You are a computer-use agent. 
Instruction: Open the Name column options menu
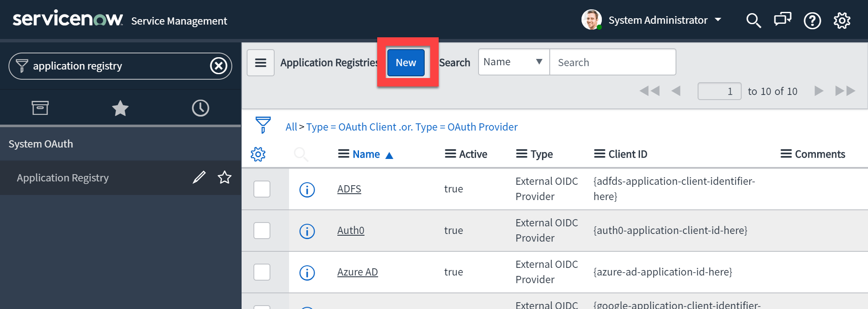point(343,153)
